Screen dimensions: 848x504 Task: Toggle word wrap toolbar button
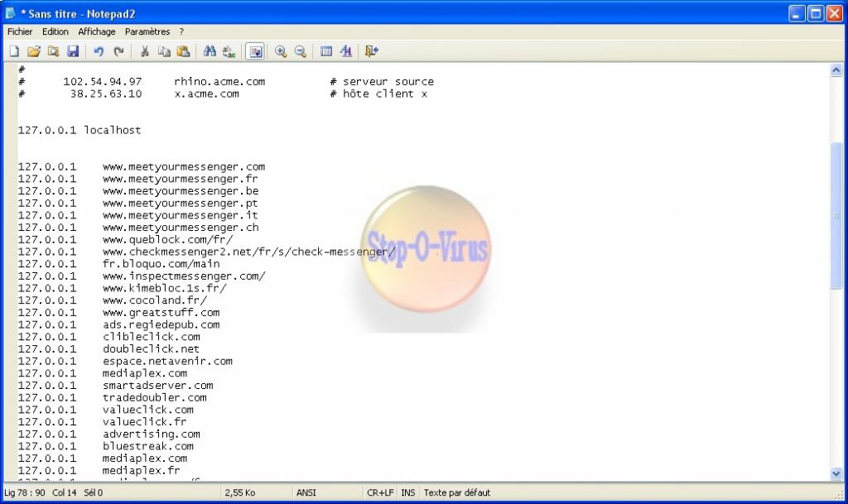[x=255, y=51]
